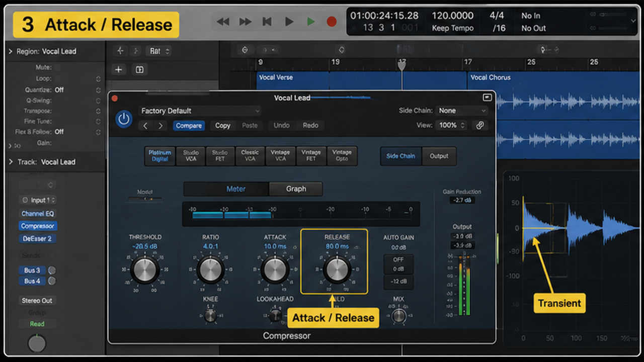Image resolution: width=644 pixels, height=362 pixels.
Task: Click the Redo button
Action: point(310,126)
